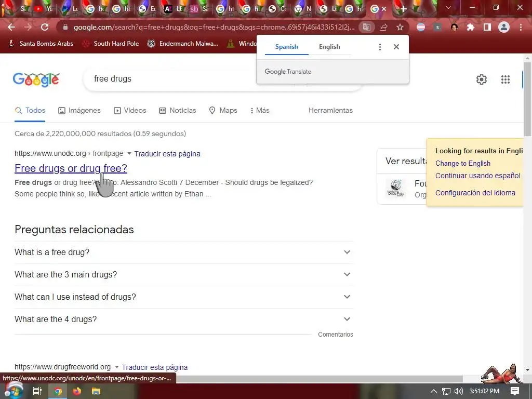Switch to Imágenes results

coord(79,111)
